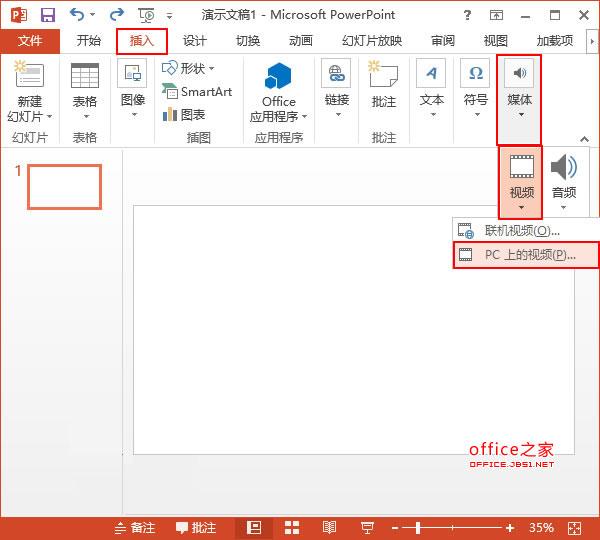Open the 音频 audio dropdown
Screen dimensions: 600x540
click(564, 182)
